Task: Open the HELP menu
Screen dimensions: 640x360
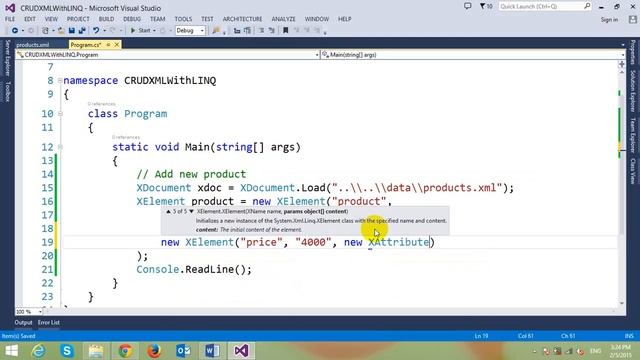Action: pyautogui.click(x=344, y=19)
